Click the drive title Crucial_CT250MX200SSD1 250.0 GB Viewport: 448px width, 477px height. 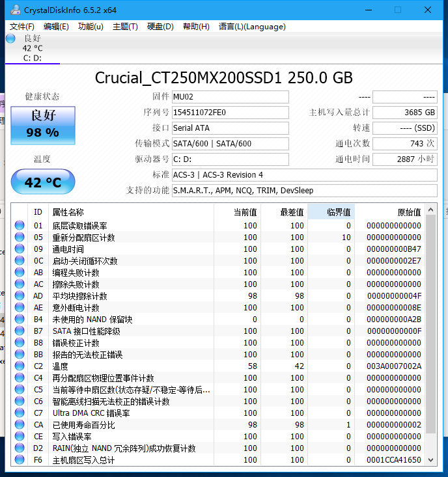224,78
